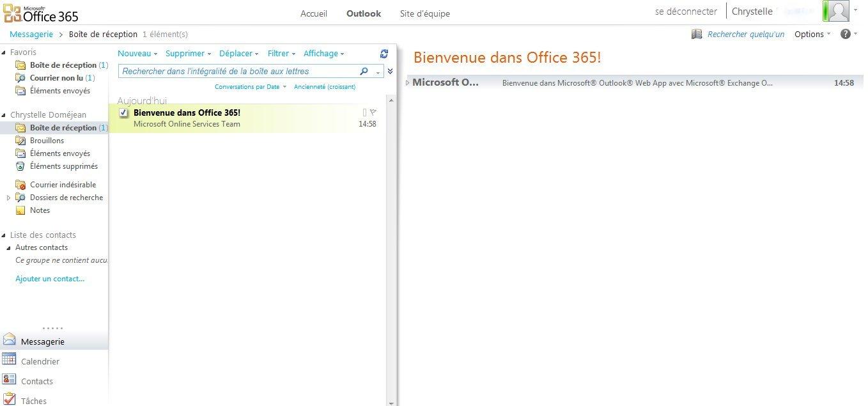Toggle Ancienneté (croissant) sort order
Viewport: 868px width, 406px height.
tap(325, 86)
